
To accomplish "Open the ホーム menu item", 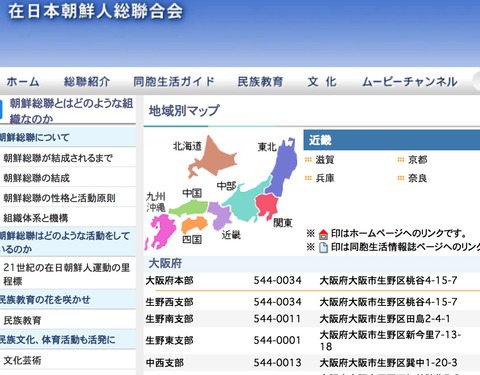I will 23,82.
